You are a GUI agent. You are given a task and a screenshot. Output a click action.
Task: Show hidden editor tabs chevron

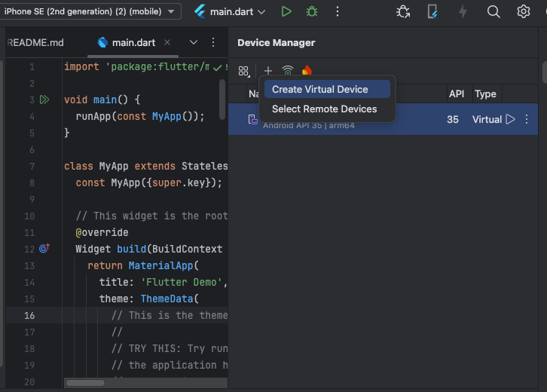(194, 42)
